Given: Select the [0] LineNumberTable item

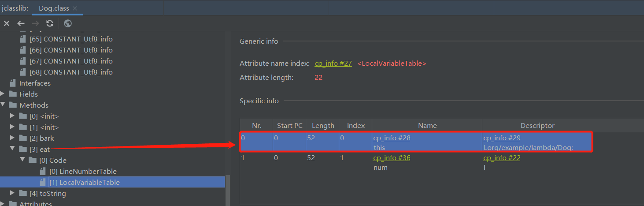Looking at the screenshot, I should pyautogui.click(x=83, y=171).
